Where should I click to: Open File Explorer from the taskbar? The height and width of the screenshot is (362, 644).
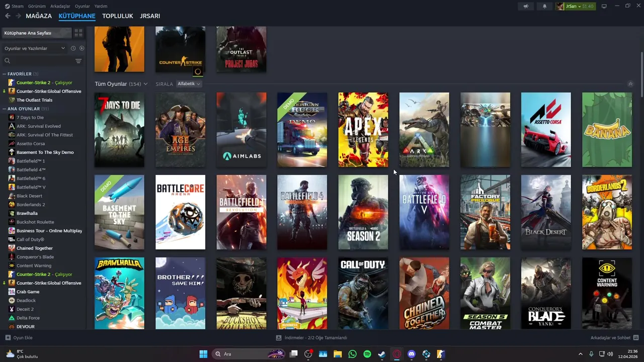[x=338, y=354]
